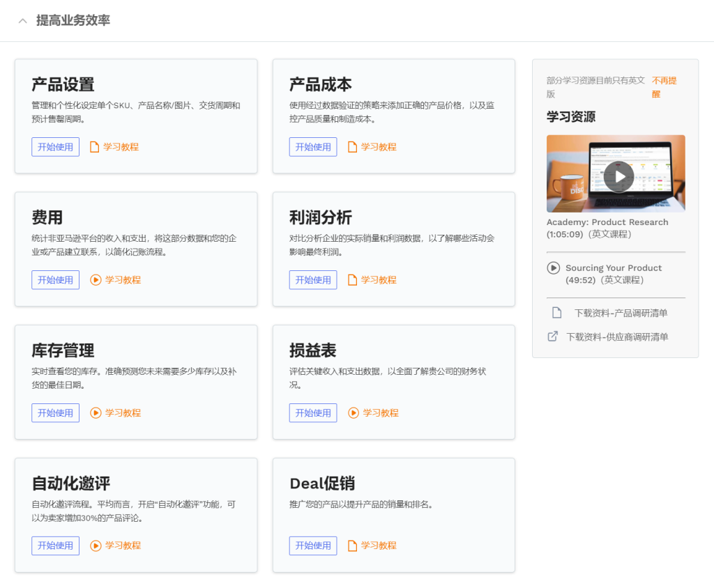This screenshot has width=714, height=588.
Task: Select the Deal促销 card title
Action: (322, 483)
